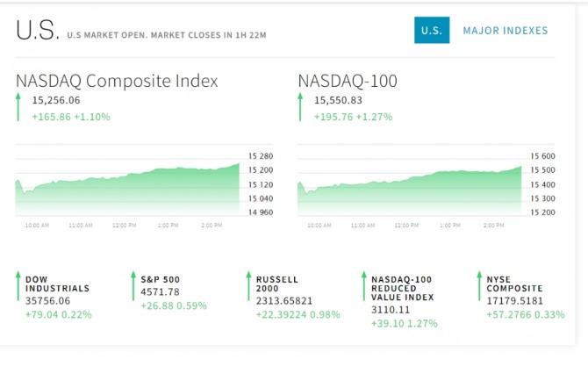The image size is (588, 388).
Task: Click the 2:00 PM marker on NASDAQ-100 chart
Action: click(493, 225)
